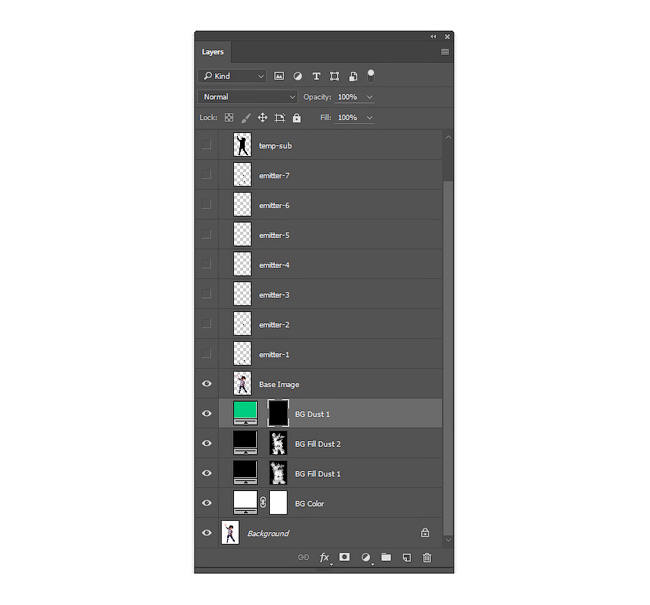650x605 pixels.
Task: Select the BG Dust 1 layer mask thumbnail
Action: coord(278,413)
